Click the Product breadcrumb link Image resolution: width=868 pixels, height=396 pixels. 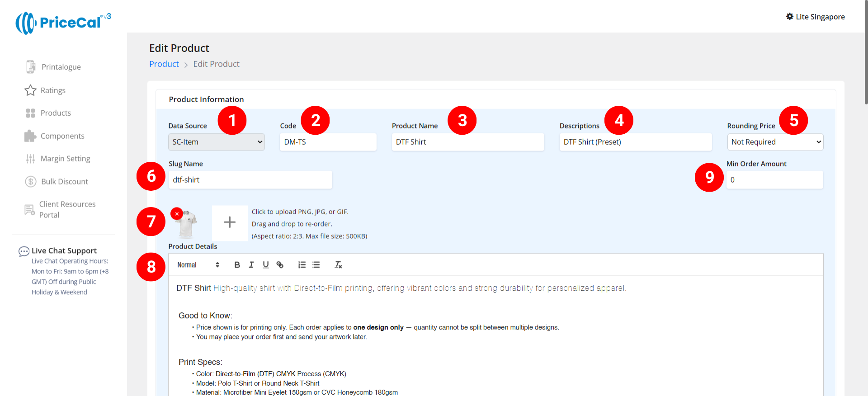164,64
